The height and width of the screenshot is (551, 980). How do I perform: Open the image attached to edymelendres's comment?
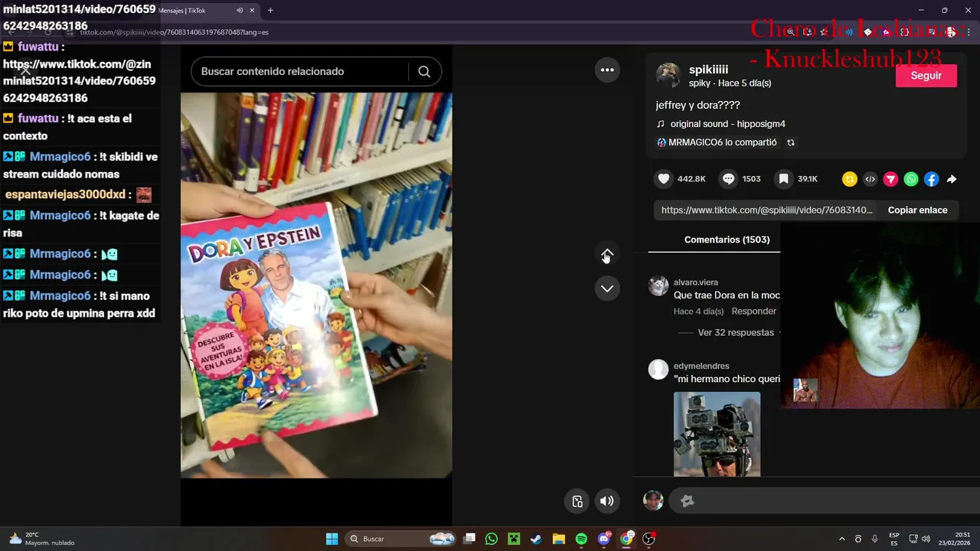click(717, 434)
